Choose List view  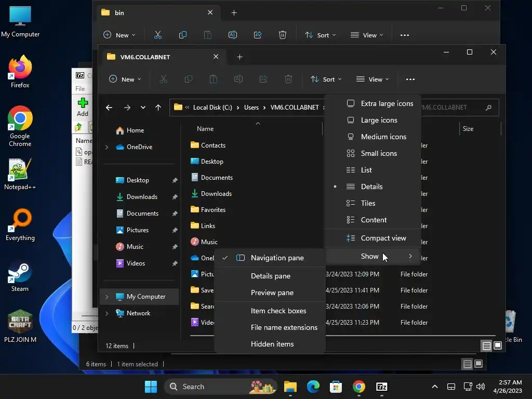coord(373,170)
